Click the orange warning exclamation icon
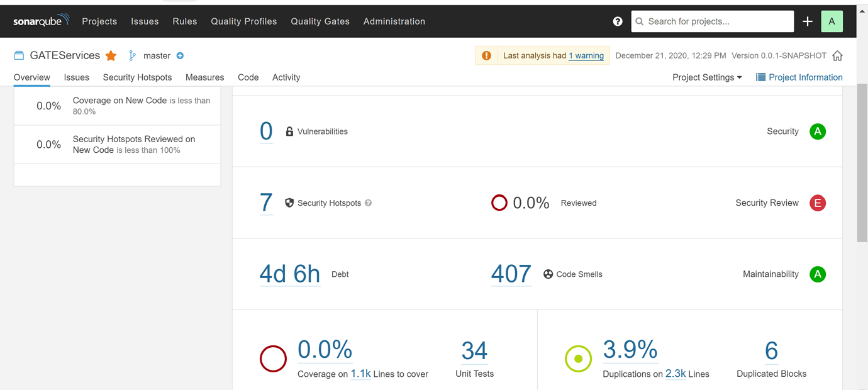Image resolution: width=868 pixels, height=390 pixels. pos(486,56)
